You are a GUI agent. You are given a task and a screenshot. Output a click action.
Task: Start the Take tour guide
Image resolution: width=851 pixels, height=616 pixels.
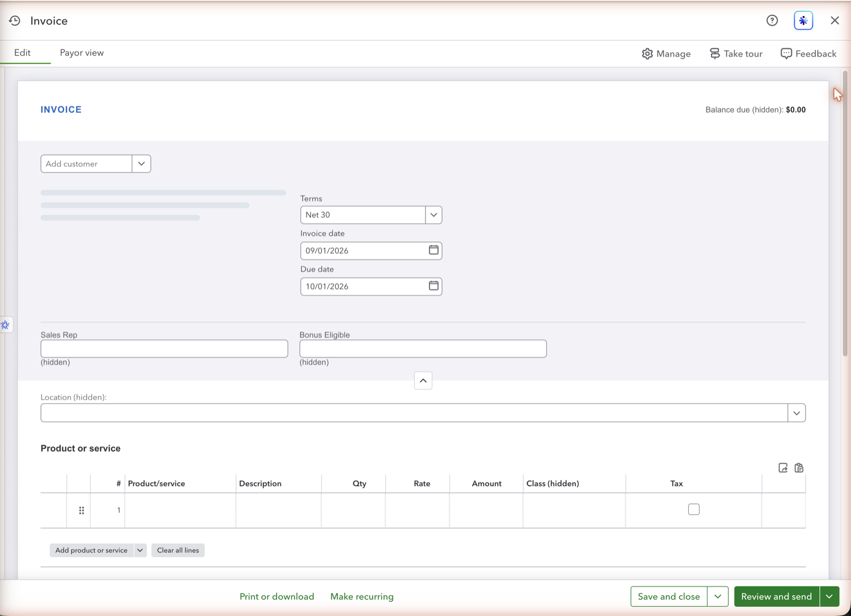[736, 53]
